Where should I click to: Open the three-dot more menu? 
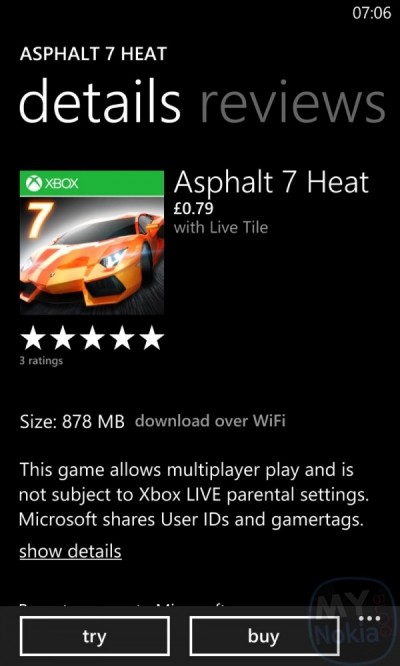(369, 618)
